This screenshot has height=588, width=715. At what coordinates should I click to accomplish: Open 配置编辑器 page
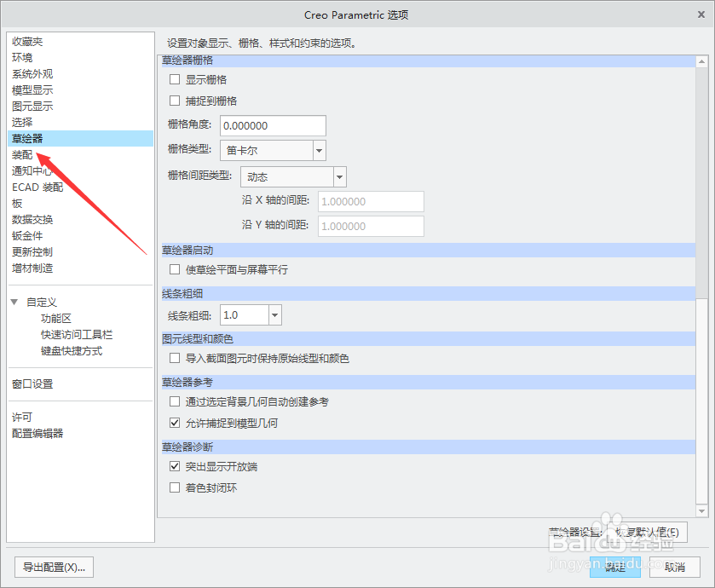(37, 434)
